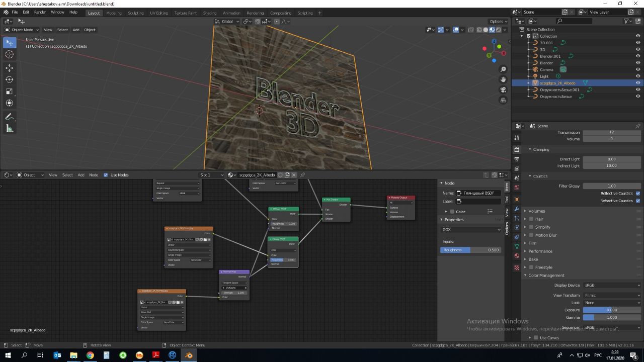The image size is (644, 362).
Task: Open the Render properties tab icon
Action: (x=517, y=150)
